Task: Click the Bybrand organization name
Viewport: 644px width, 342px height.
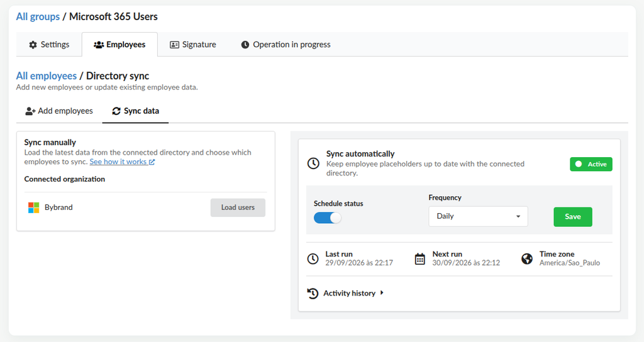Action: pos(58,207)
